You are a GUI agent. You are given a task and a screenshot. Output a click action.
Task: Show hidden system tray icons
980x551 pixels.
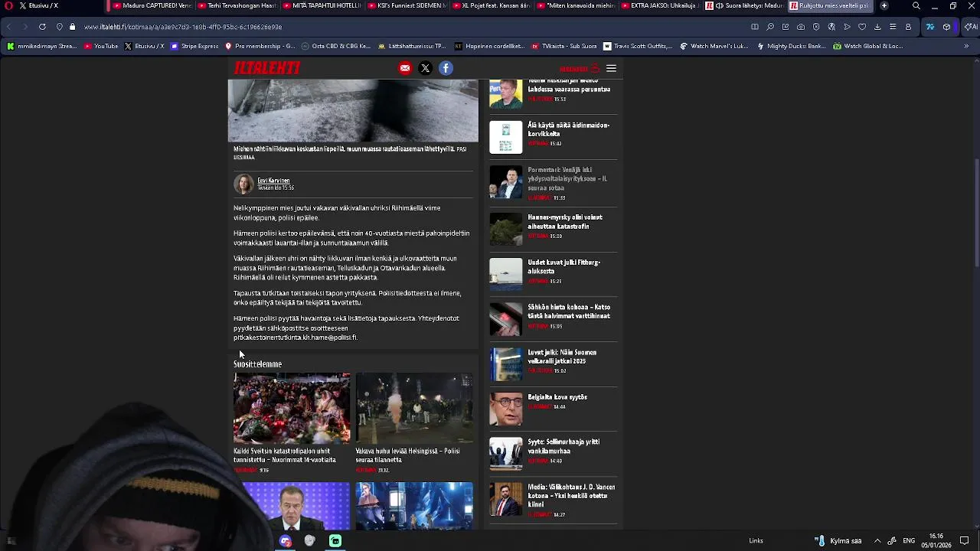coord(877,541)
